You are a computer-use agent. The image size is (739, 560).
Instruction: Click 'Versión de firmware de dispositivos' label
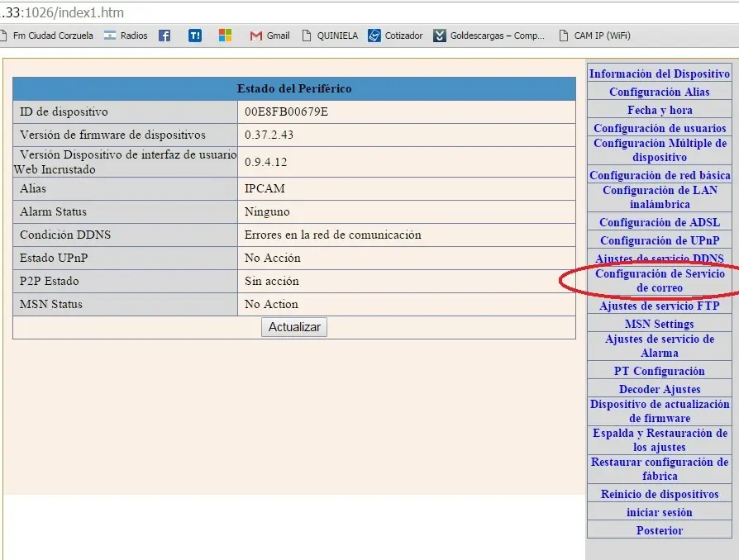coord(112,135)
